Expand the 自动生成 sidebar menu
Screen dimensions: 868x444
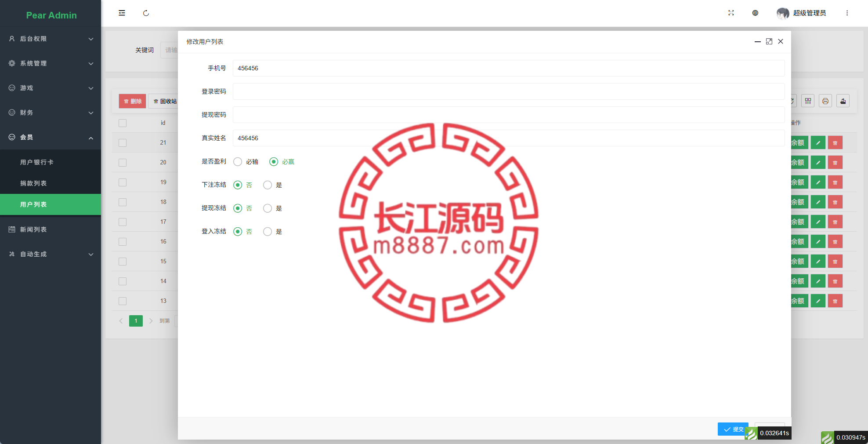[51, 254]
